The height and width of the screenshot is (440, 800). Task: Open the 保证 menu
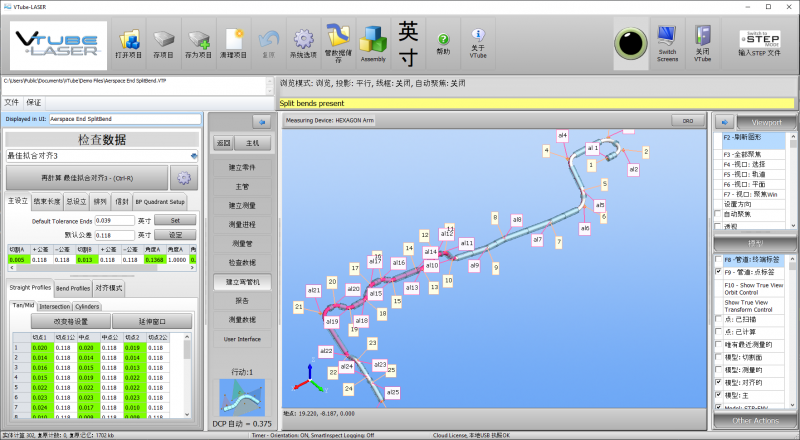coord(34,102)
